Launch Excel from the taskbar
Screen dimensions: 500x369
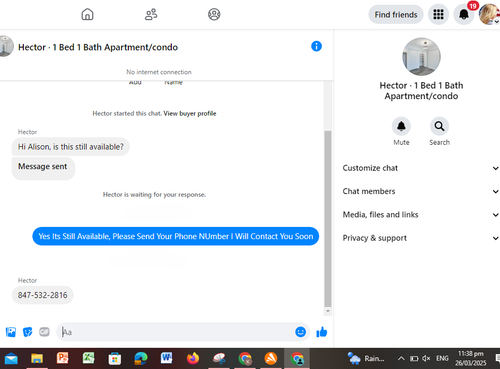89,358
